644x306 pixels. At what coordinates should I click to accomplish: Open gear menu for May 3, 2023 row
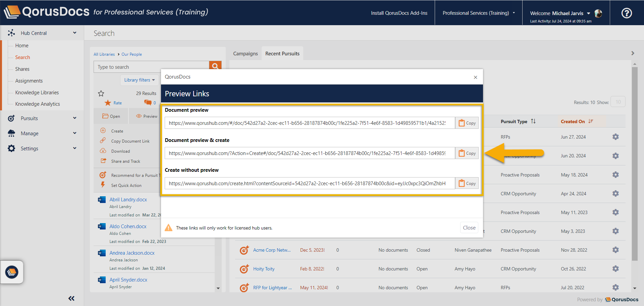click(x=615, y=231)
